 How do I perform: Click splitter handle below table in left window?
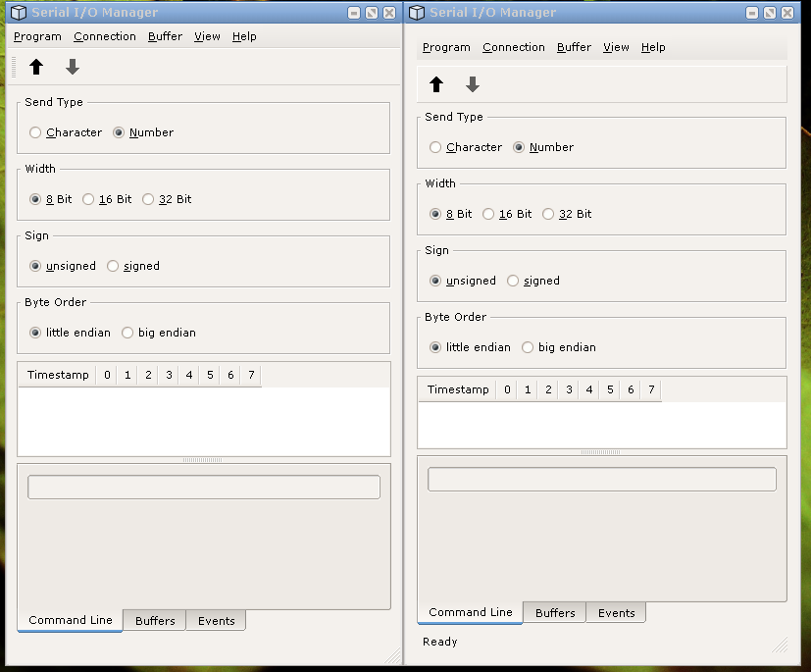click(203, 460)
